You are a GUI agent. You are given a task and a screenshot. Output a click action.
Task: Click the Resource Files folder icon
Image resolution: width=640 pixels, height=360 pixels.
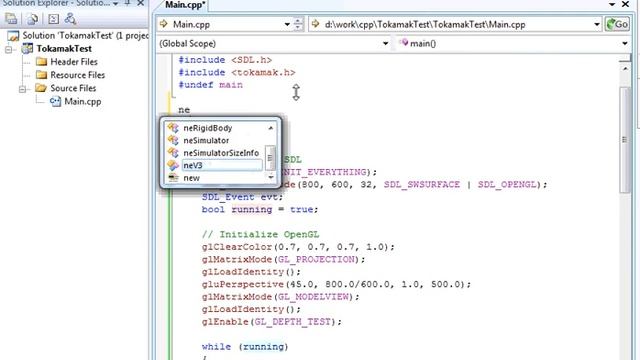click(42, 75)
